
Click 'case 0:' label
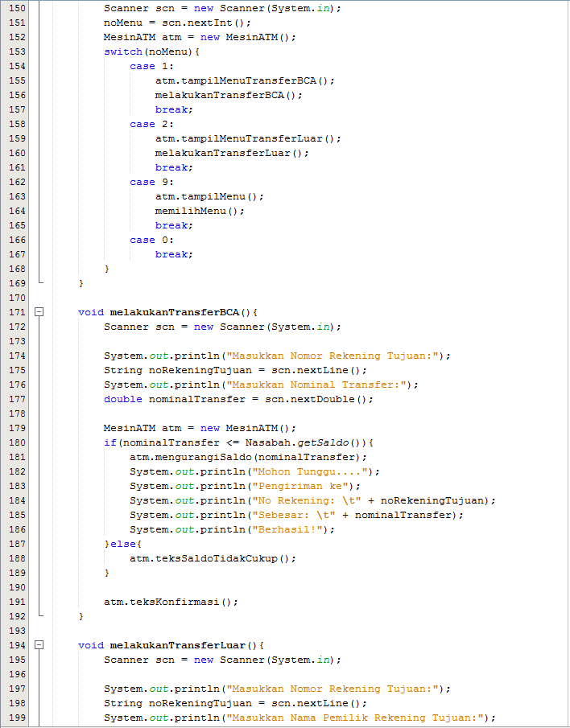(x=152, y=240)
